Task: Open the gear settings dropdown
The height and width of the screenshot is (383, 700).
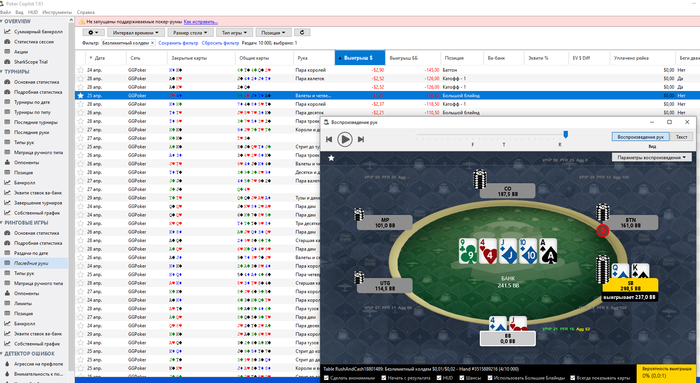Action: (93, 33)
